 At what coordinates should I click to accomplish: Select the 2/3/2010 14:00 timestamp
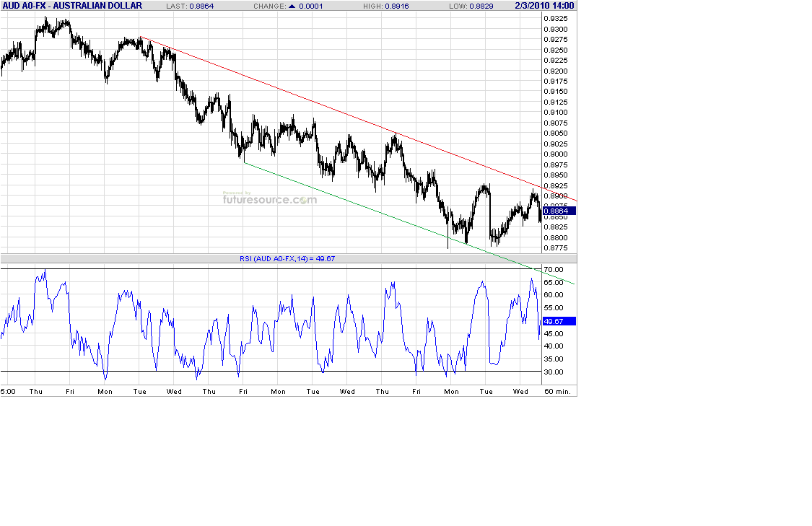click(544, 6)
